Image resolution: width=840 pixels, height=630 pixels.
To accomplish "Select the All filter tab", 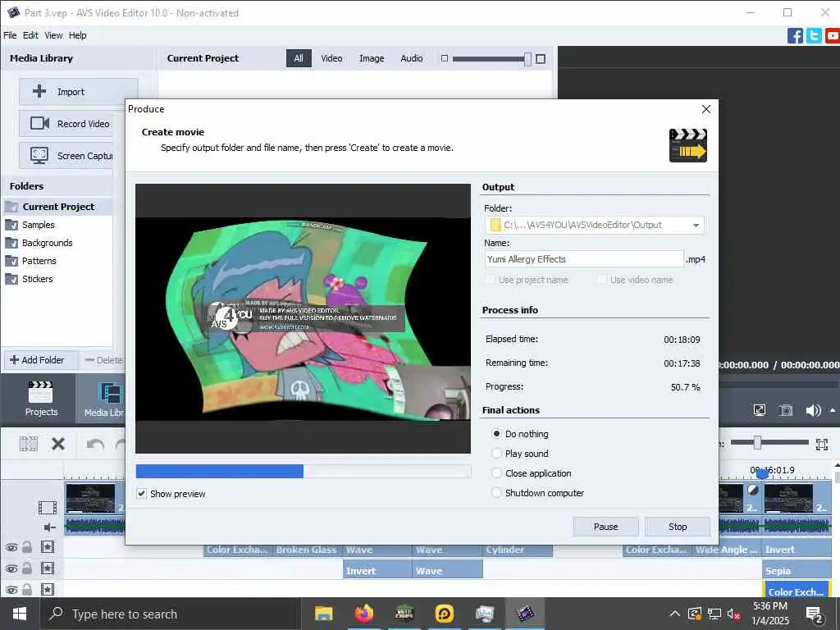I will (x=299, y=58).
